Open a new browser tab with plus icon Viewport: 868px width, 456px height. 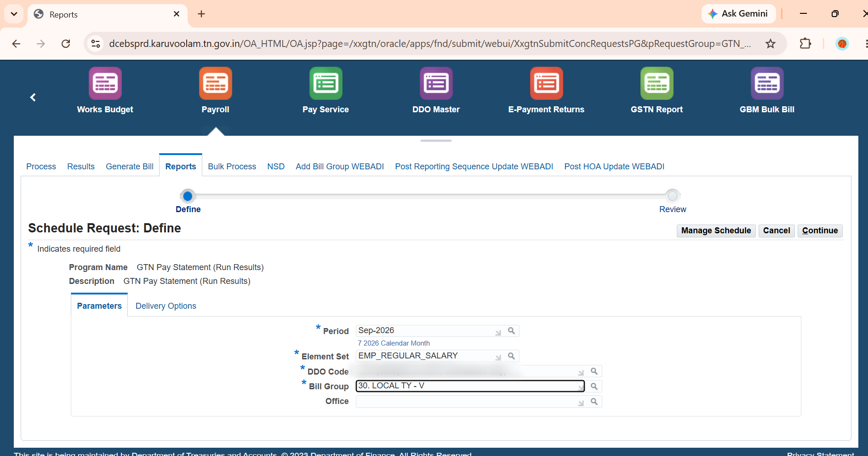click(201, 14)
